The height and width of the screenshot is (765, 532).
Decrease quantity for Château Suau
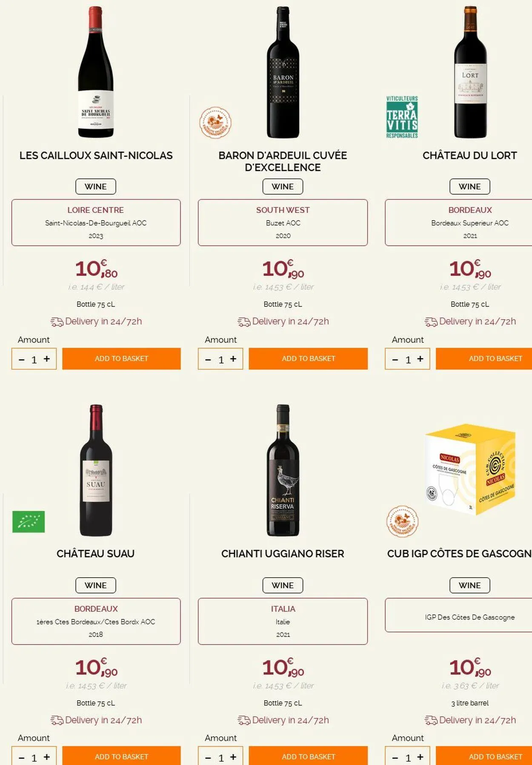tap(22, 758)
